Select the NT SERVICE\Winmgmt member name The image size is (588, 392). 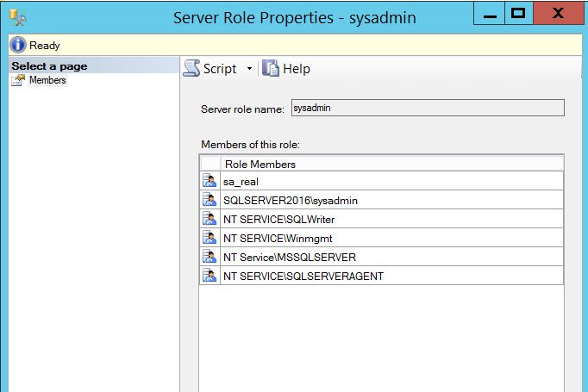pyautogui.click(x=278, y=239)
